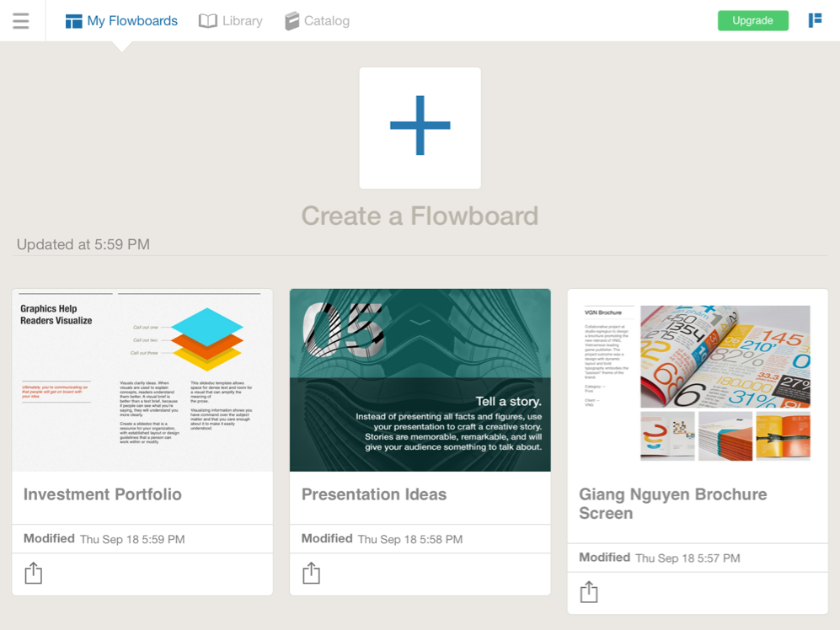This screenshot has height=630, width=840.
Task: Open Presentation Ideas thumbnail
Action: point(420,380)
